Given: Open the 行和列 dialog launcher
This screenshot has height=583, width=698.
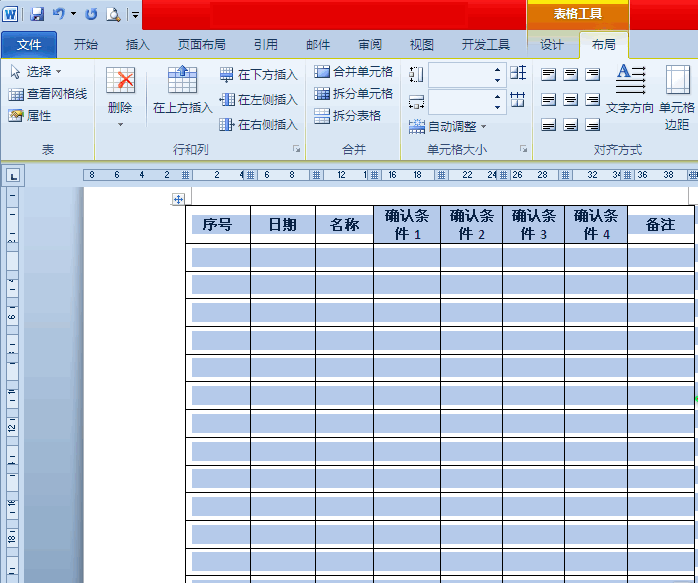Looking at the screenshot, I should (x=296, y=149).
